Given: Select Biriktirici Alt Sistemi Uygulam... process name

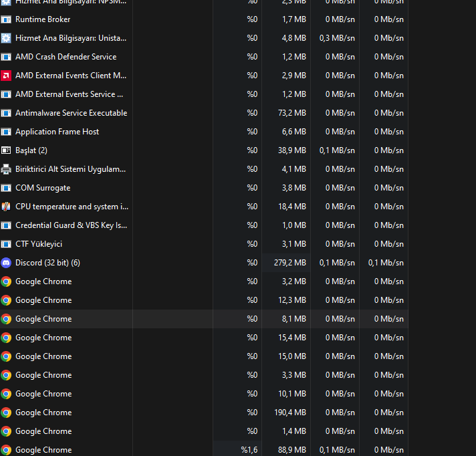Looking at the screenshot, I should (x=70, y=169).
